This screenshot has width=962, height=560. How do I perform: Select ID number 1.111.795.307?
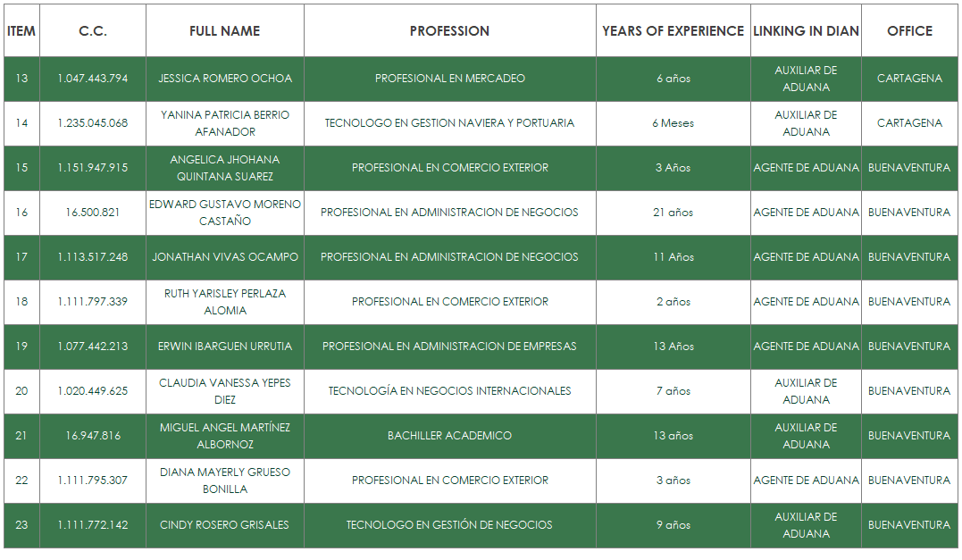[93, 481]
